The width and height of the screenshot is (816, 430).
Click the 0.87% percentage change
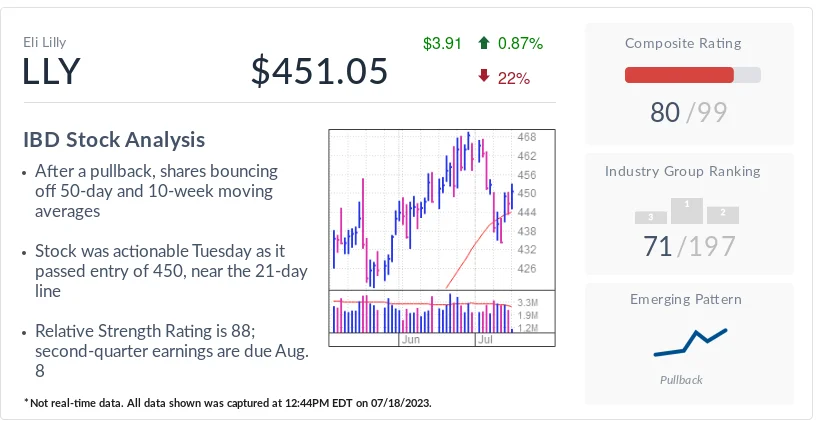(x=520, y=44)
